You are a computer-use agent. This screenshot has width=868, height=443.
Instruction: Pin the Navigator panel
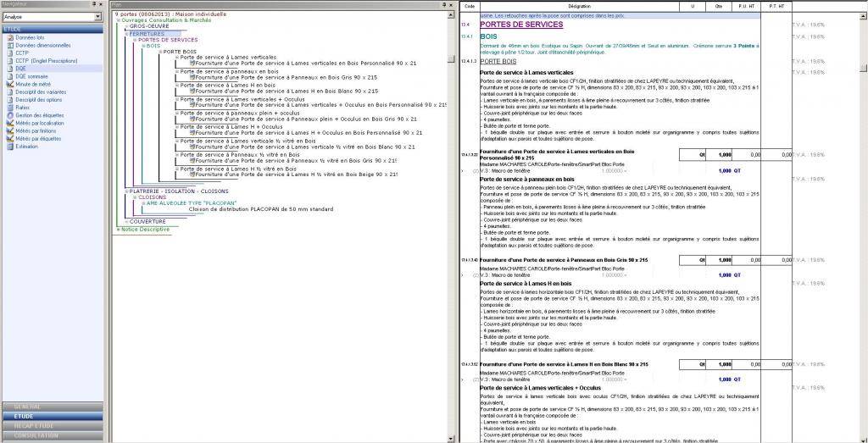click(x=93, y=3)
